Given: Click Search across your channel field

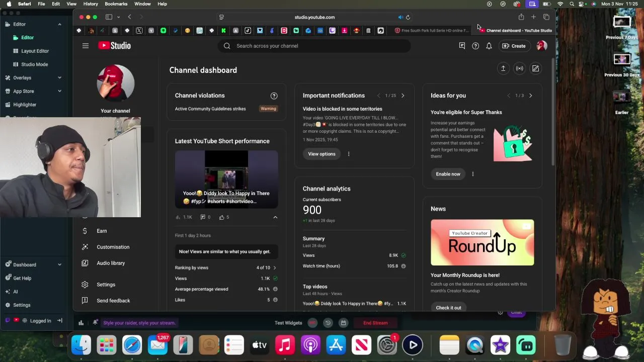Looking at the screenshot, I should [314, 46].
